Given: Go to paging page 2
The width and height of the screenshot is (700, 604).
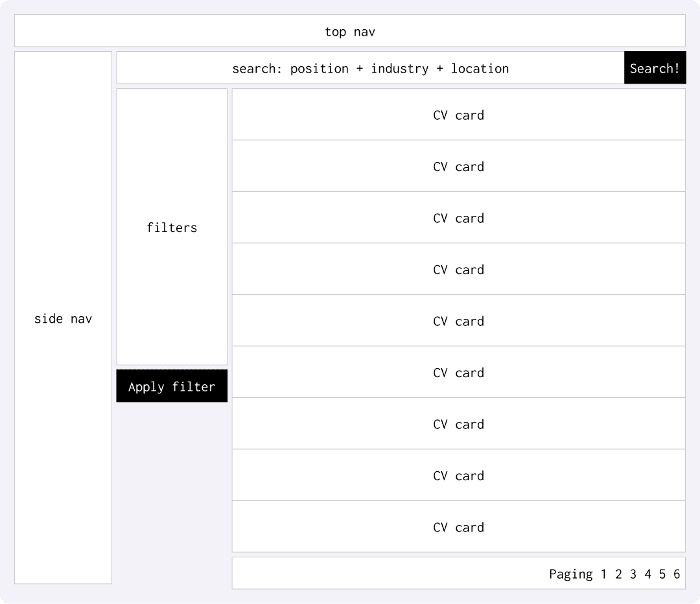Looking at the screenshot, I should [618, 574].
